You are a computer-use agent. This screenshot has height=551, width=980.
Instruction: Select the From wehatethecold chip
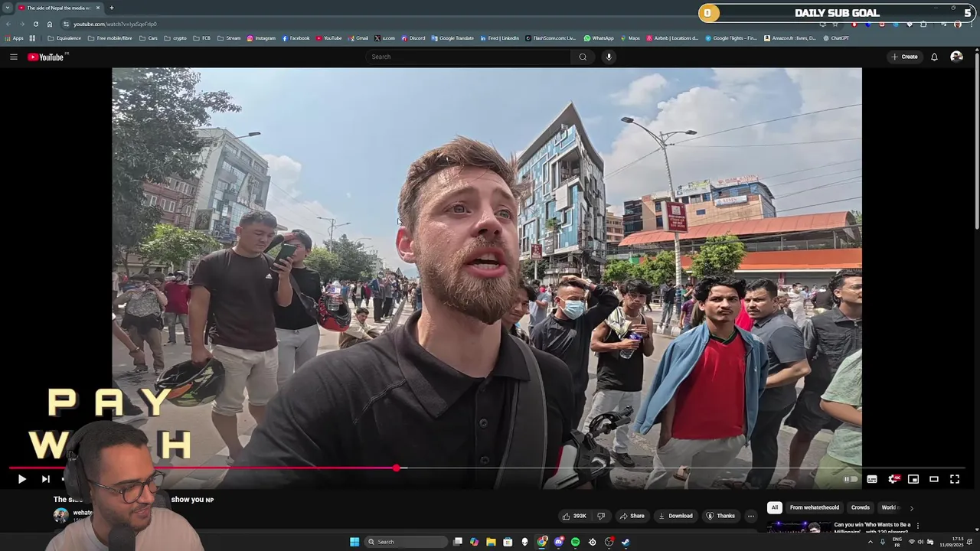coord(815,507)
